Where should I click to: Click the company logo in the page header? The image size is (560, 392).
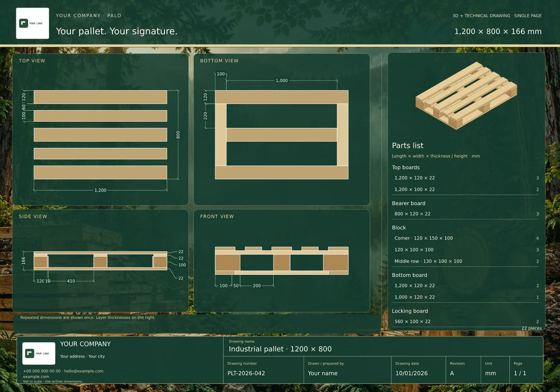click(32, 23)
